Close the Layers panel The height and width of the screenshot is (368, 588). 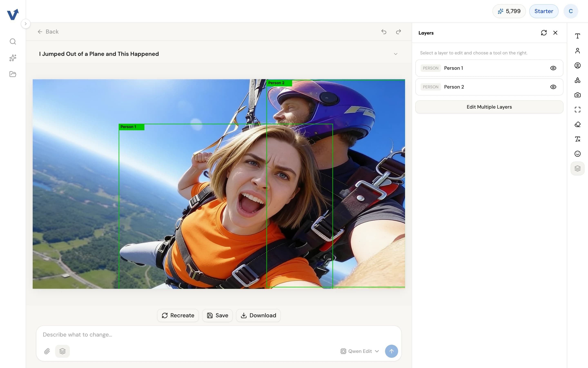[x=555, y=33]
